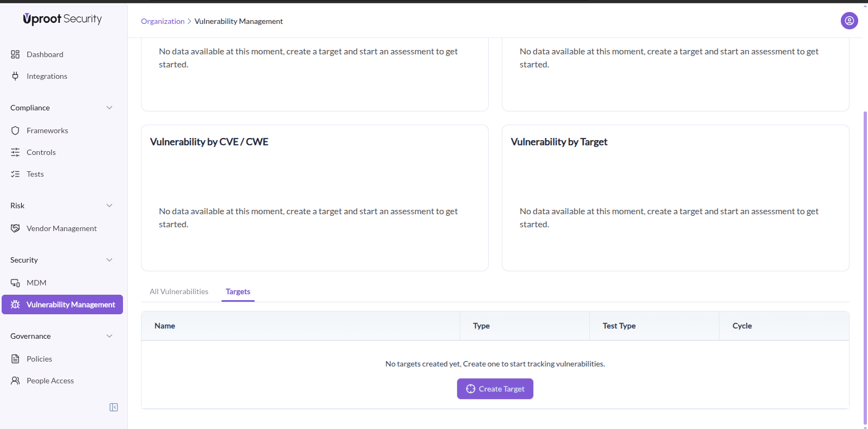
Task: Follow the Organization breadcrumb link
Action: [163, 21]
